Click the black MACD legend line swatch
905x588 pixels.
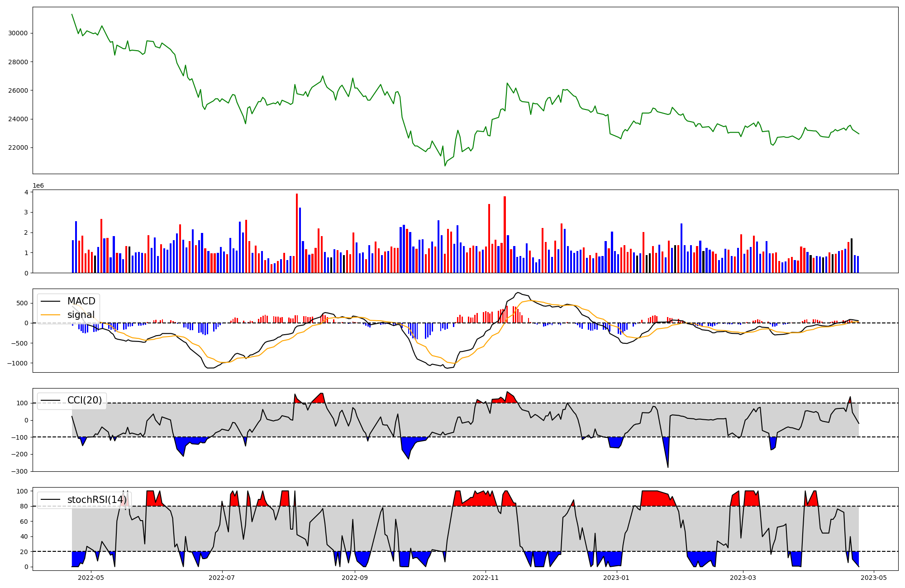point(51,301)
